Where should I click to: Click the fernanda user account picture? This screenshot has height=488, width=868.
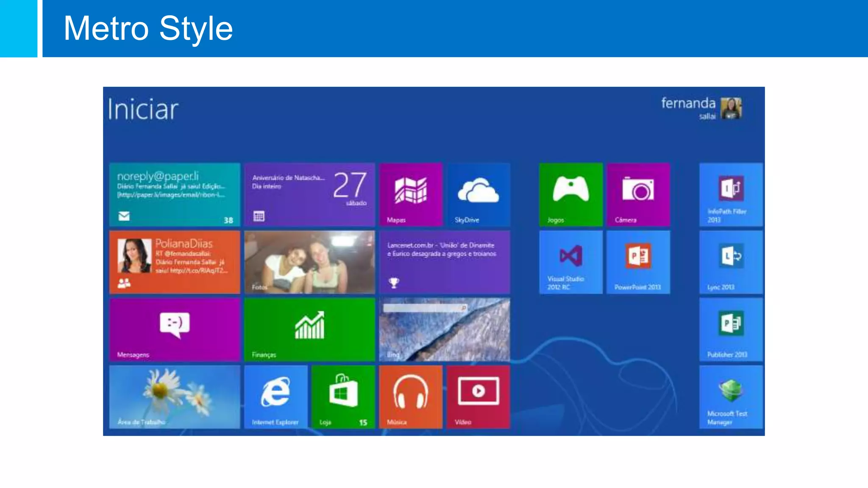[731, 108]
